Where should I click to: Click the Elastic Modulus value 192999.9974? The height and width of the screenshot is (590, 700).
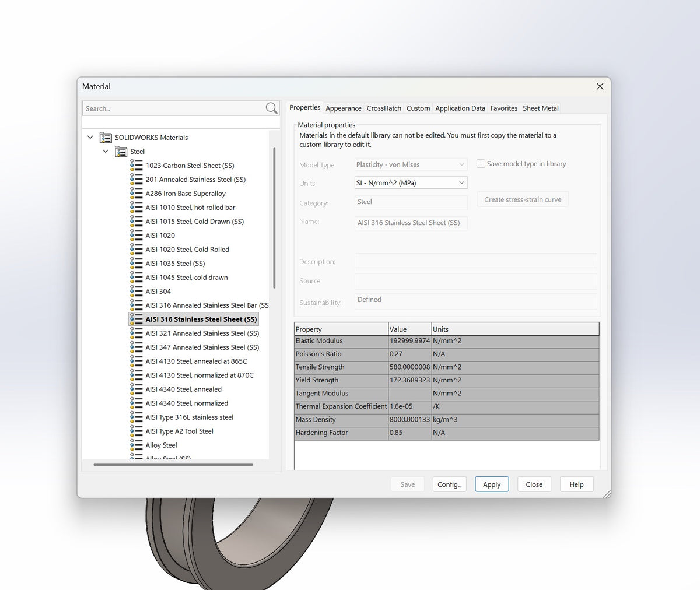tap(409, 341)
